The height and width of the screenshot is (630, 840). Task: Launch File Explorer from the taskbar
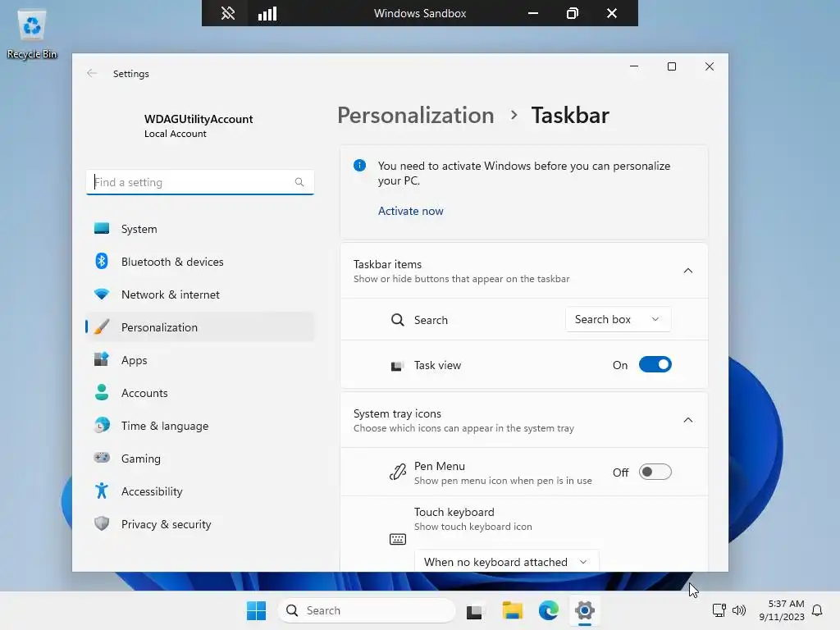coord(512,610)
